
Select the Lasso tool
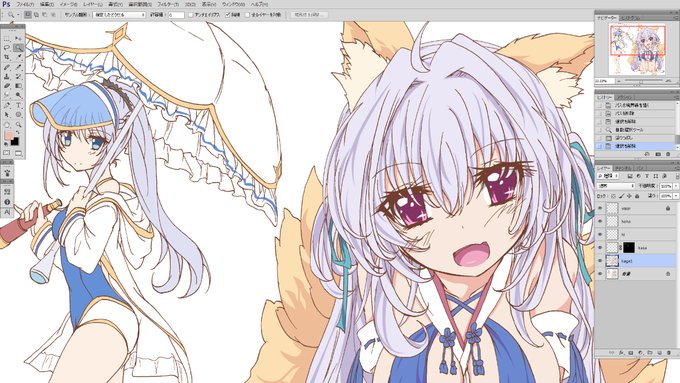pyautogui.click(x=7, y=48)
